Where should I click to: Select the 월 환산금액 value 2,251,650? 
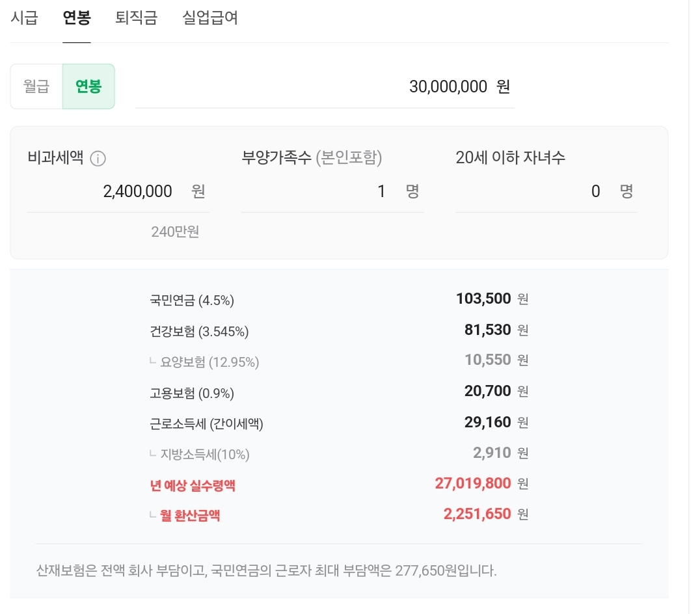(x=477, y=514)
